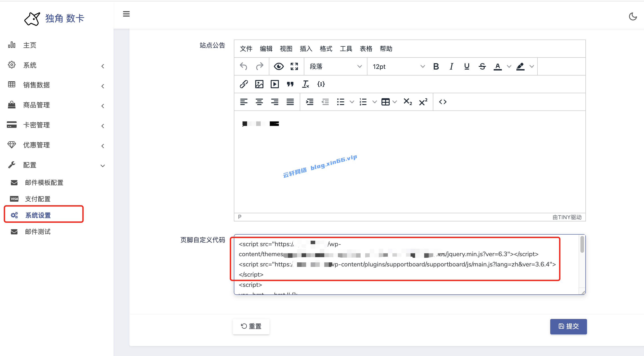Expand the 系统 sidebar section
Viewport: 644px width, 356px height.
pos(57,65)
